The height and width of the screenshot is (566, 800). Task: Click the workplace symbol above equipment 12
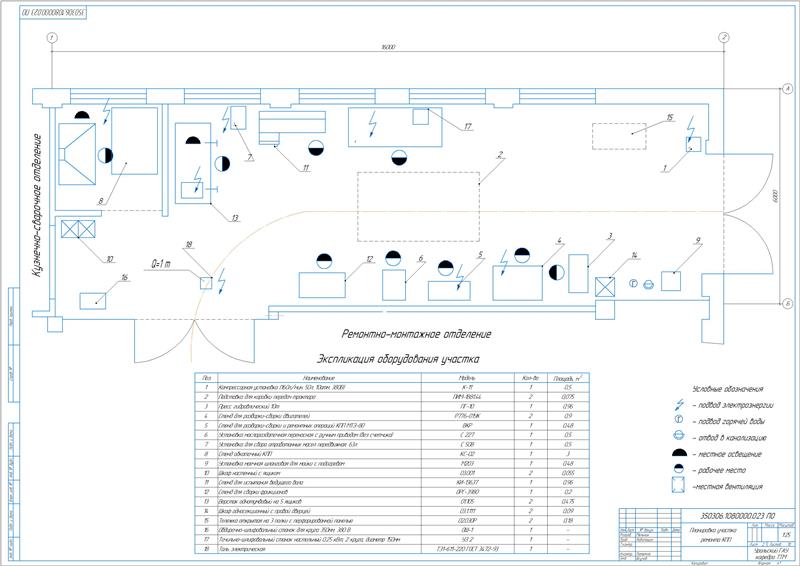point(324,261)
